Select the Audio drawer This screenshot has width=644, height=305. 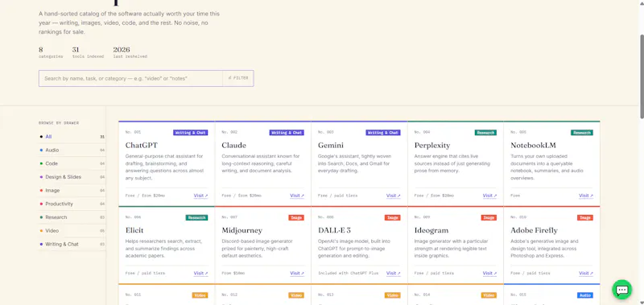coord(72,150)
